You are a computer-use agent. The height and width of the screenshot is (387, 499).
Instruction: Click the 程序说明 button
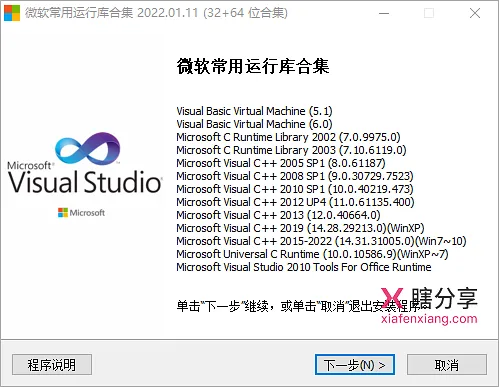point(52,365)
